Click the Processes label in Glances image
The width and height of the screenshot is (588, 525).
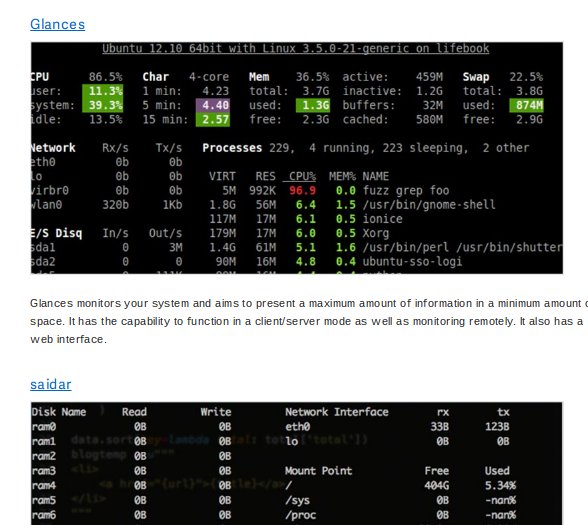click(x=232, y=148)
